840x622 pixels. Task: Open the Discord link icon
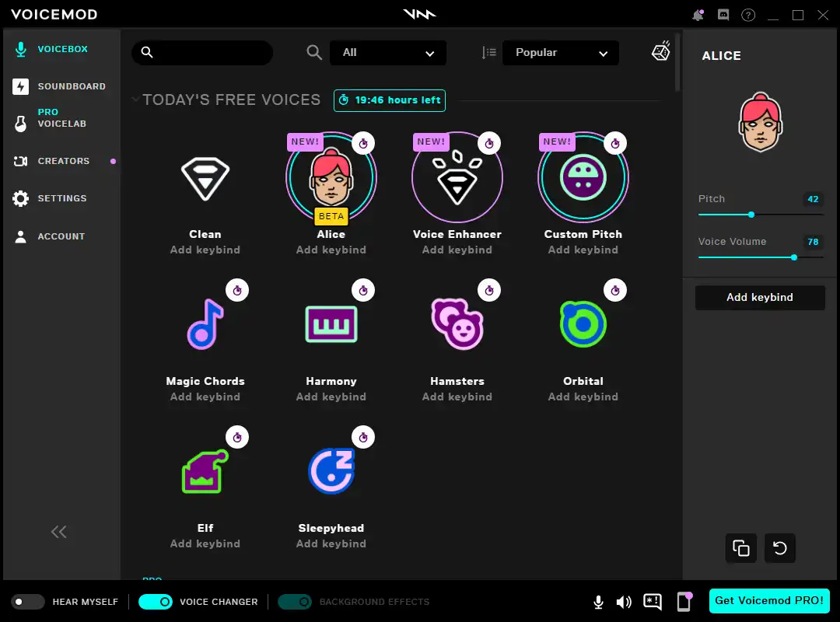[723, 15]
